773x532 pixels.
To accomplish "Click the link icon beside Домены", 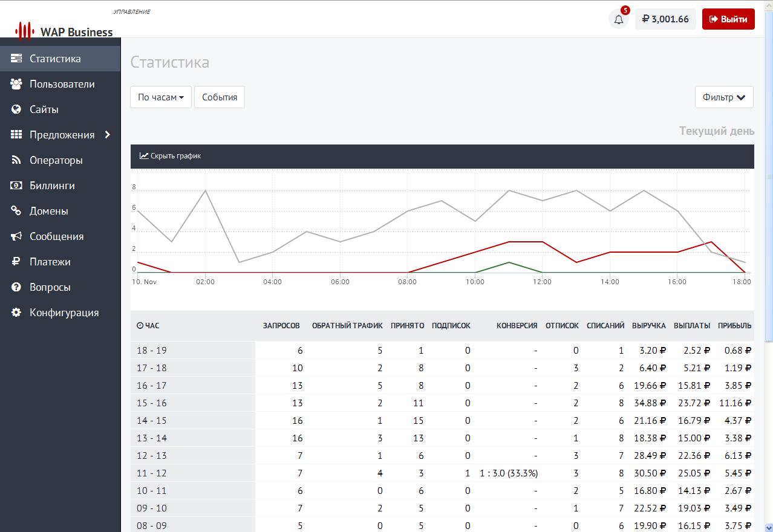I will [x=16, y=211].
